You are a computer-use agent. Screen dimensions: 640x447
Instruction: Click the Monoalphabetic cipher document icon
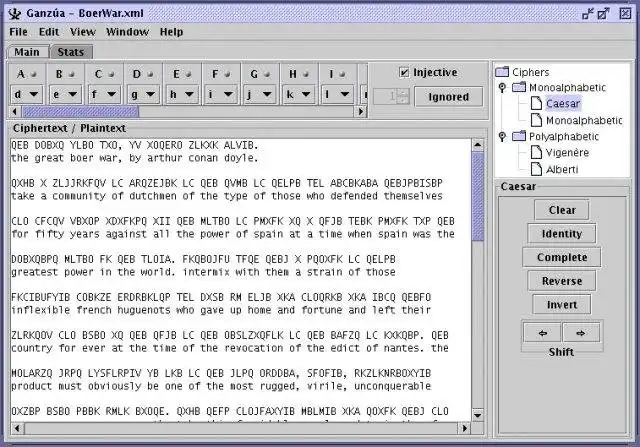point(536,120)
